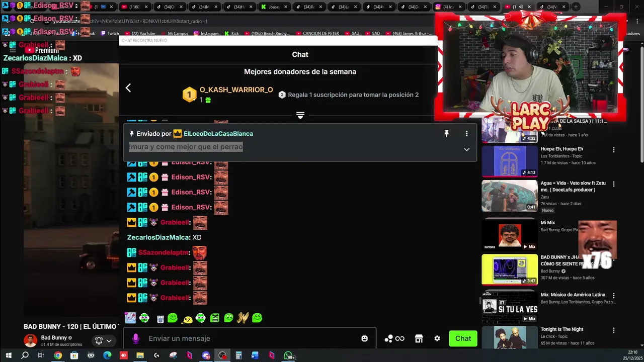644x362 pixels.
Task: Open the Bad Bunny channel name link
Action: point(54,338)
